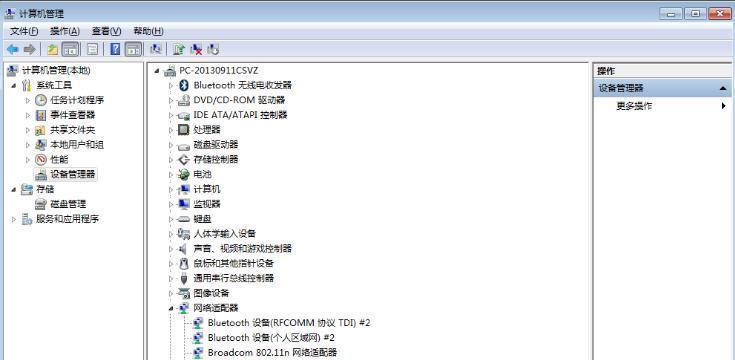735x360 pixels.
Task: Click the Update driver software icon
Action: [179, 49]
